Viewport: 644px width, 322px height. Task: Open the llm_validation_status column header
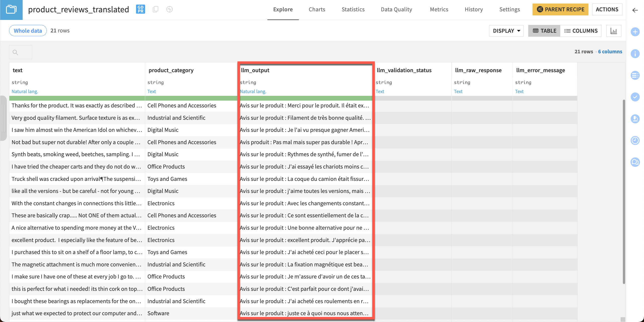404,70
